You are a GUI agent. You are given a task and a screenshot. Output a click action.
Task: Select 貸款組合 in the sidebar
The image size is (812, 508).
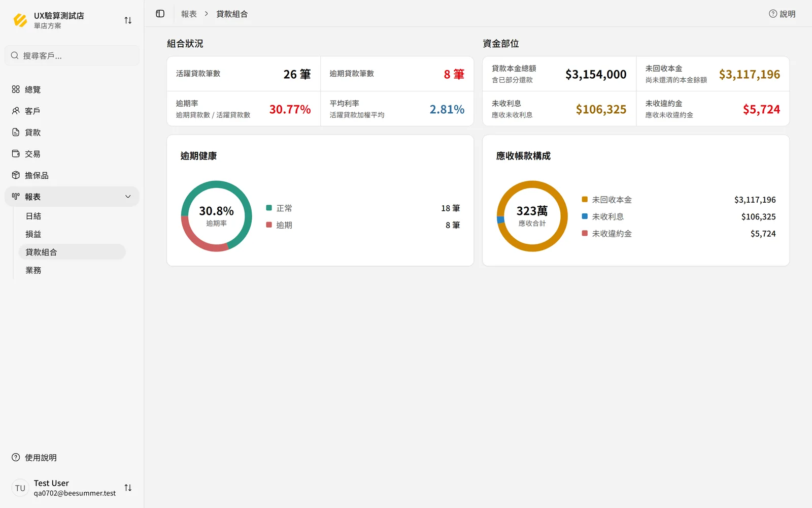pyautogui.click(x=72, y=252)
